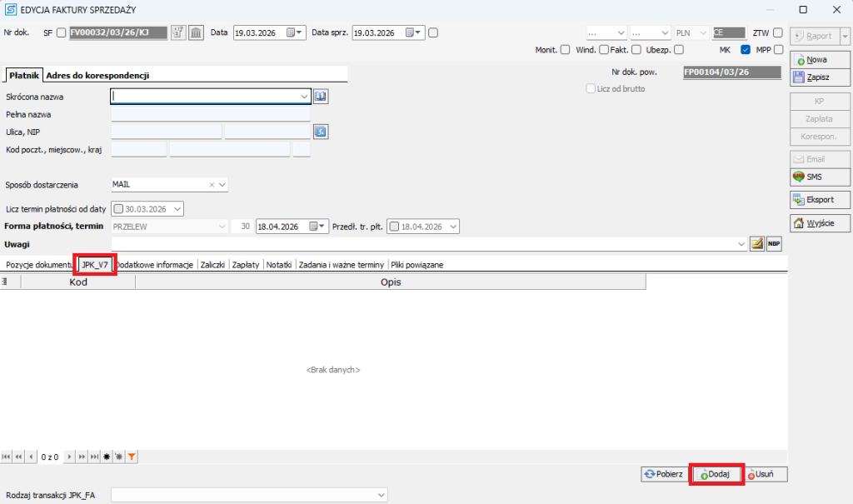The width and height of the screenshot is (853, 504).
Task: Open the Adres do korespondencji tab
Action: (x=97, y=76)
